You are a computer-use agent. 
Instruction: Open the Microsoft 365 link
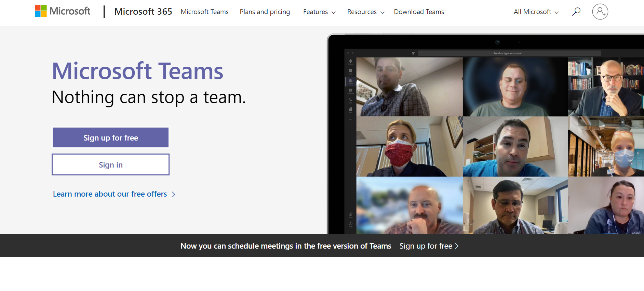point(143,12)
